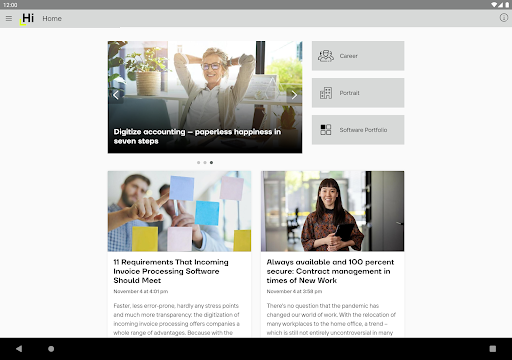Open the Software Portfolio tile
This screenshot has height=360, width=512.
(358, 130)
